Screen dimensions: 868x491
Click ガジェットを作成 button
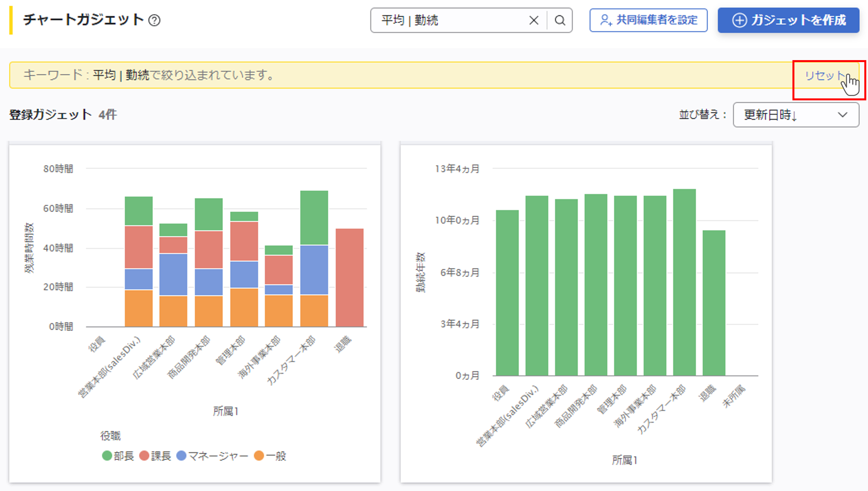(789, 20)
